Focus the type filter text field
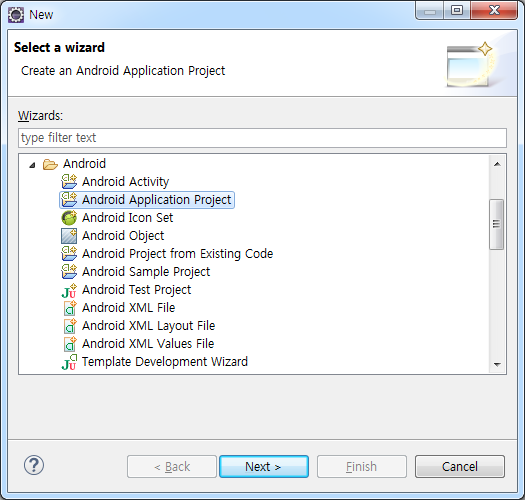The image size is (525, 500). (x=262, y=138)
